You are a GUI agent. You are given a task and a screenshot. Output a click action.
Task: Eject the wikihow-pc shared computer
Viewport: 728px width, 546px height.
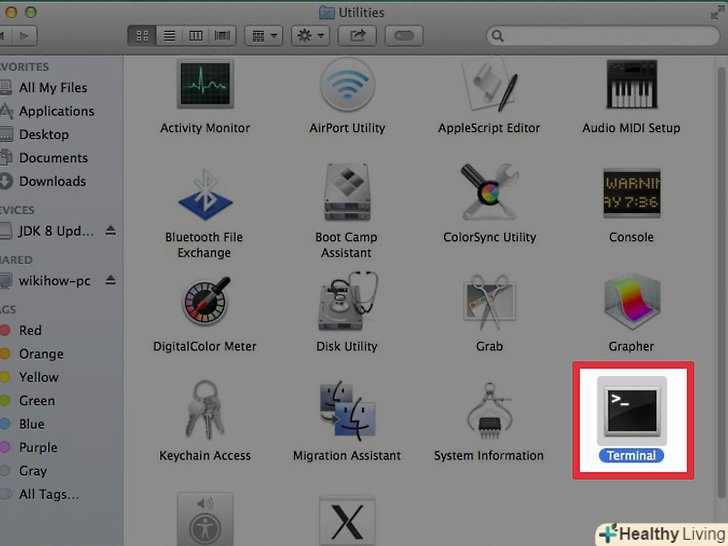tap(110, 280)
